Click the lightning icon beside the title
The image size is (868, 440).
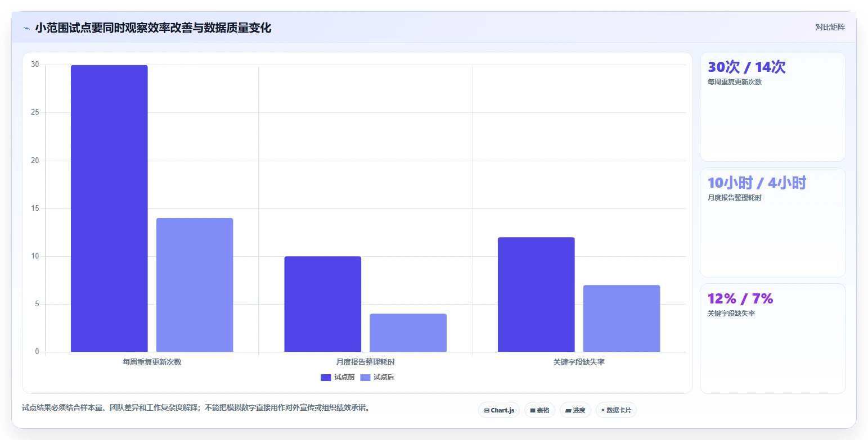26,28
